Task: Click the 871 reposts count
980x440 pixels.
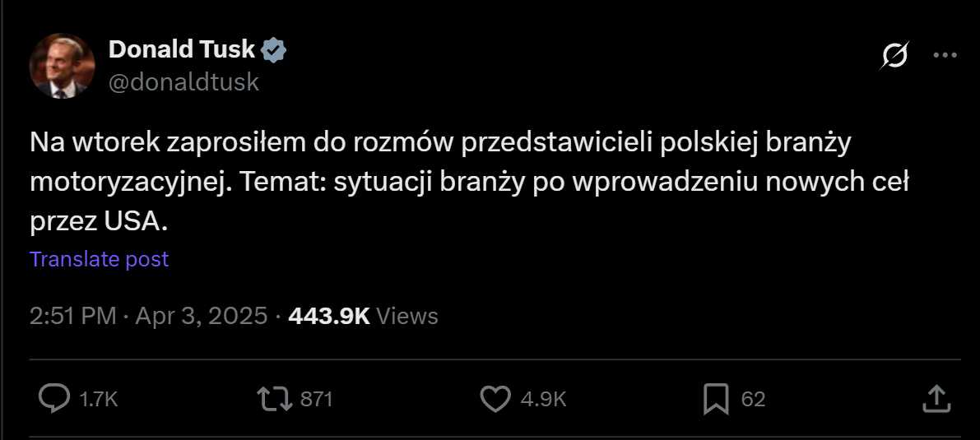Action: [316, 400]
